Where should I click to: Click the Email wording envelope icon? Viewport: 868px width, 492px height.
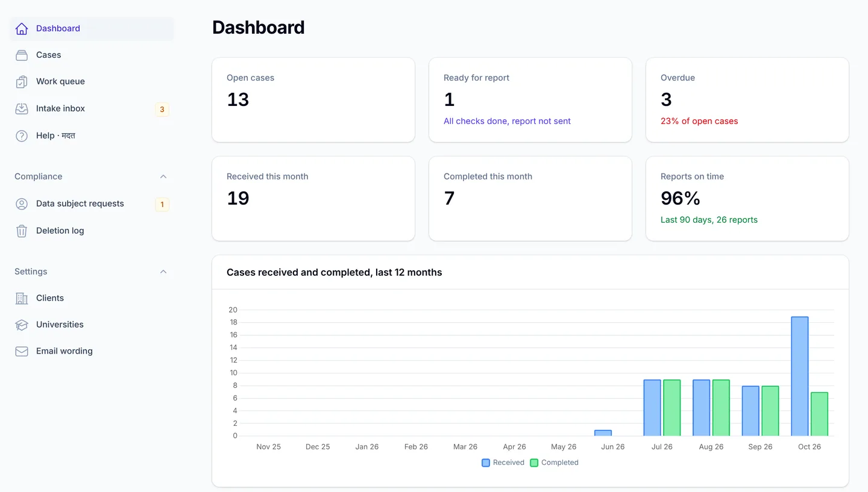pyautogui.click(x=22, y=351)
